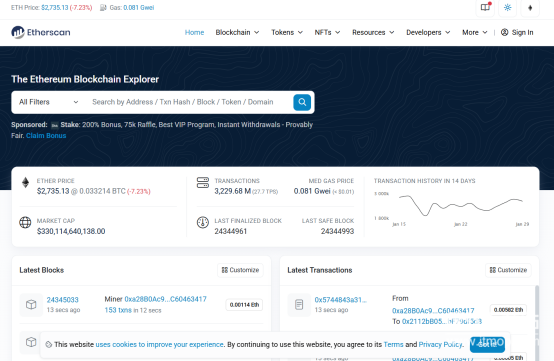Click the Etherscan logo
Viewport: 554px width, 361px height.
[41, 32]
